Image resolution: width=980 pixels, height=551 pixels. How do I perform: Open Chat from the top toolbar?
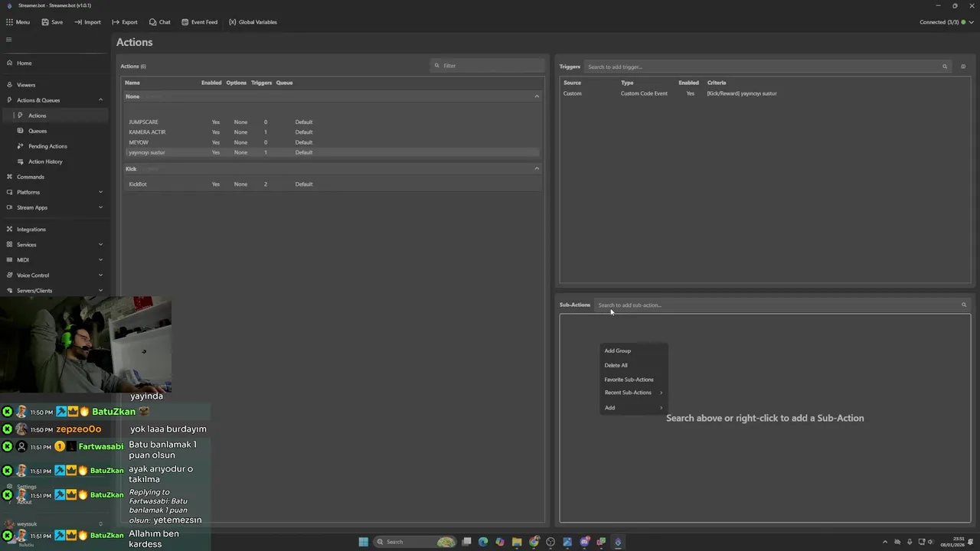click(160, 22)
